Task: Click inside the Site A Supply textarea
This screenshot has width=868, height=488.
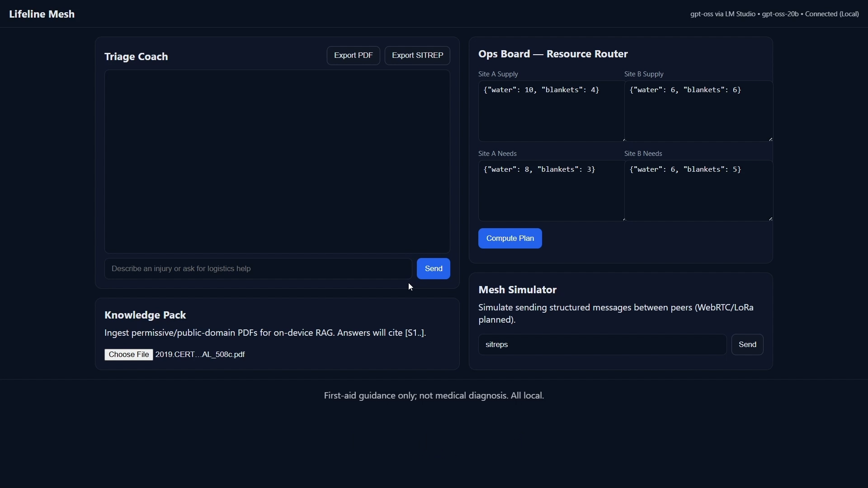Action: (551, 112)
